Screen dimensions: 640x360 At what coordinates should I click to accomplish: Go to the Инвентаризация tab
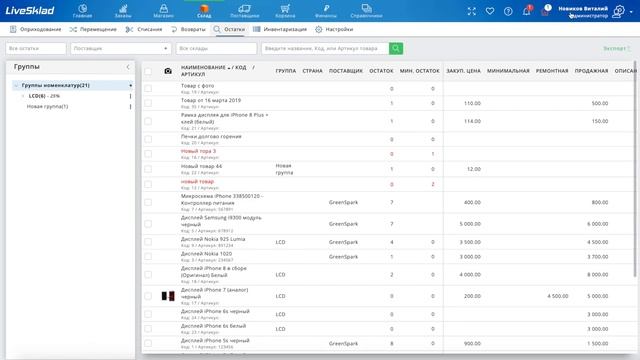[x=280, y=29]
